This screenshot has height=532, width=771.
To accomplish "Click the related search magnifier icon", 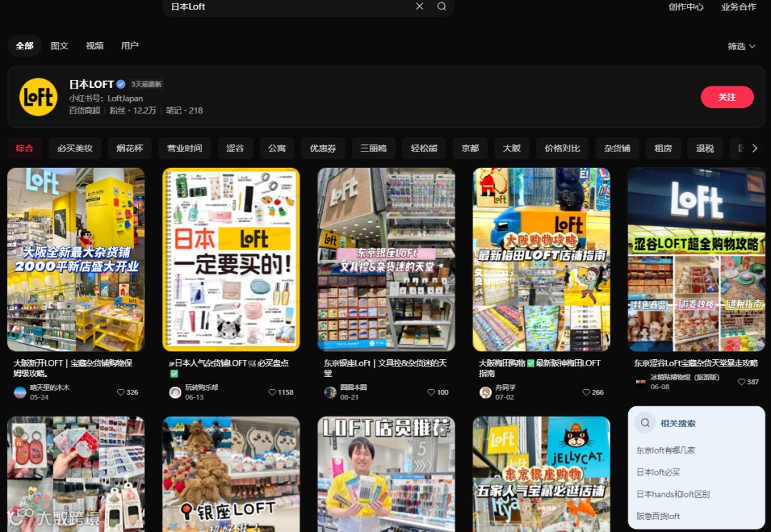I will [645, 423].
